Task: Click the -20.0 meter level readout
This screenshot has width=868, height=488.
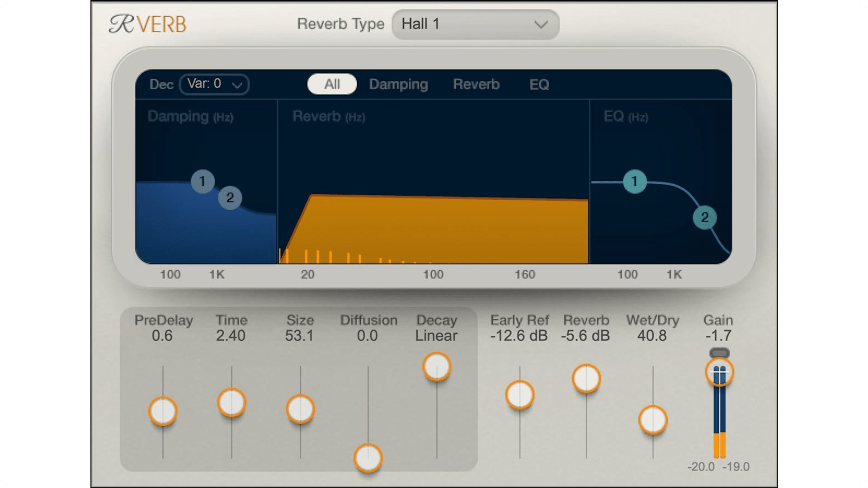Action: (701, 467)
